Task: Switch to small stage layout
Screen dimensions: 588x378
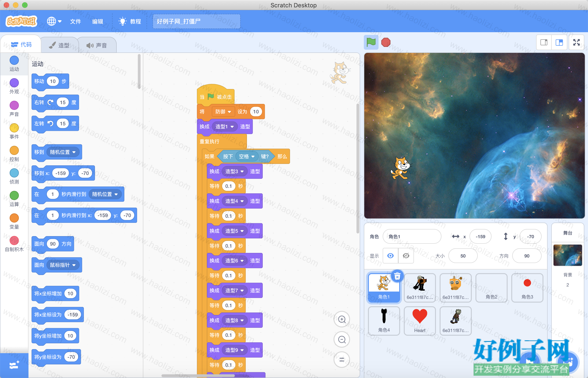Action: coord(544,43)
